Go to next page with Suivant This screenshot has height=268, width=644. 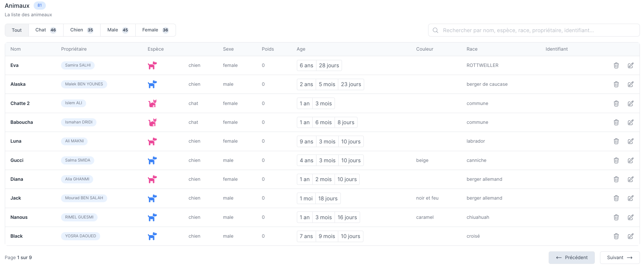620,258
